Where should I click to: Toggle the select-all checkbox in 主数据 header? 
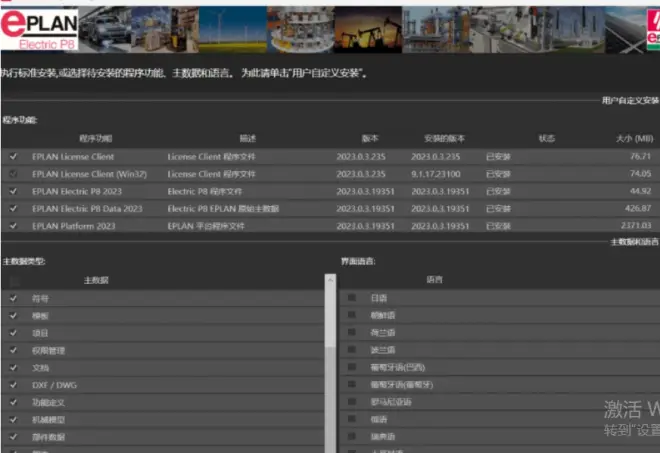pos(14,280)
